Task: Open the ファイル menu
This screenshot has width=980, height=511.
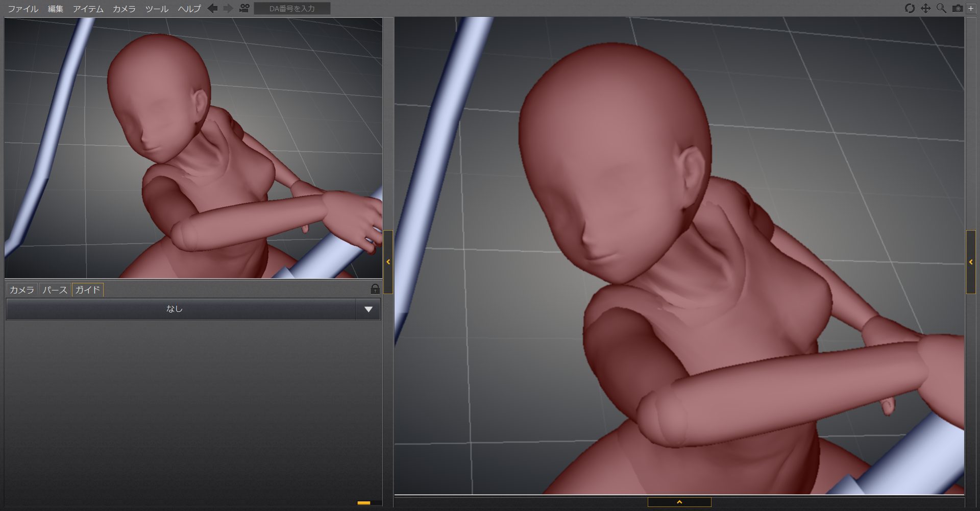Action: pos(23,9)
